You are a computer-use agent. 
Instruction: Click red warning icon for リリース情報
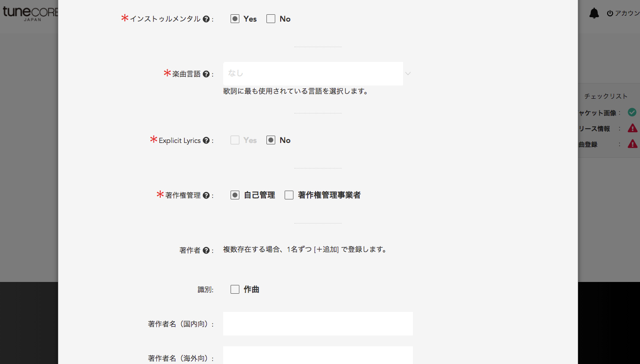tap(632, 128)
